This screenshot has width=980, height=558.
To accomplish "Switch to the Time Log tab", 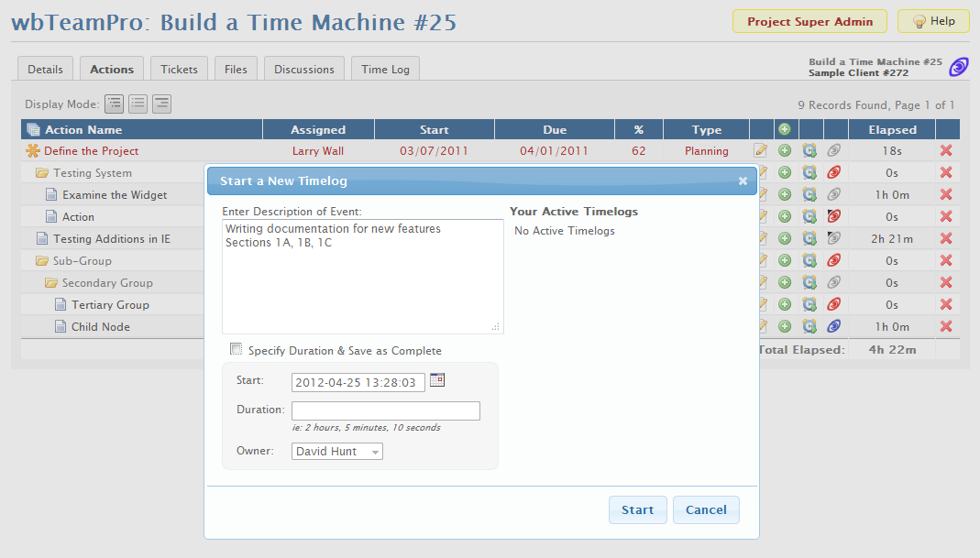I will point(385,69).
